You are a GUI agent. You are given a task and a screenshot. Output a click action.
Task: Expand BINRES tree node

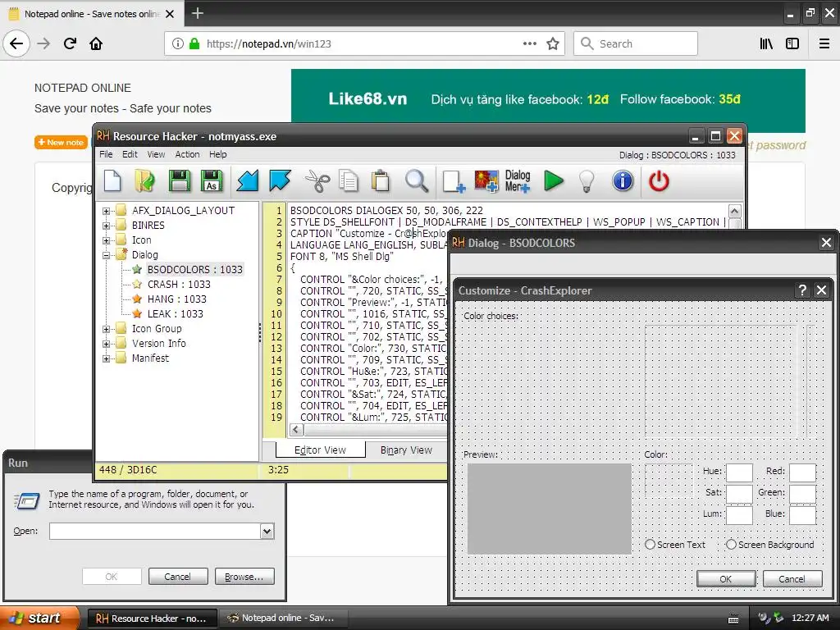click(x=106, y=226)
